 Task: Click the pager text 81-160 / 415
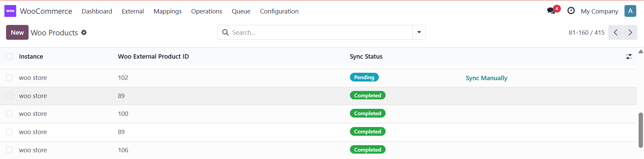pyautogui.click(x=586, y=32)
